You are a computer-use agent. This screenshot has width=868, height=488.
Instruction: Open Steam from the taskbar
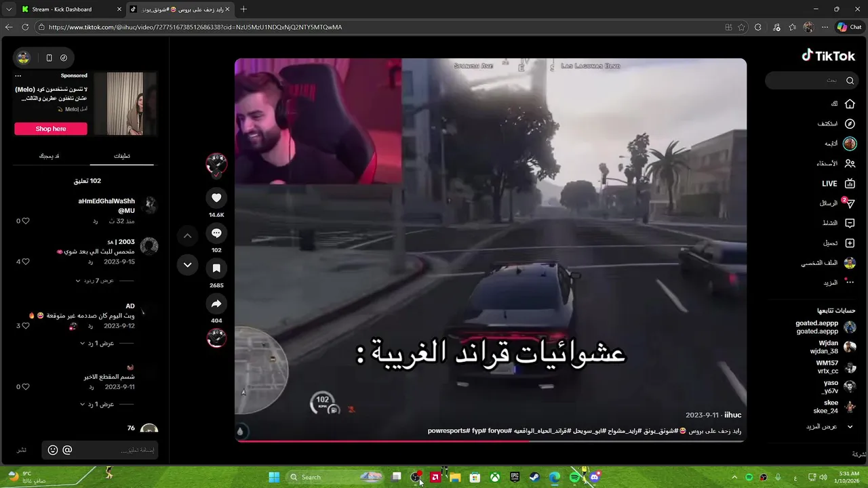pos(534,477)
